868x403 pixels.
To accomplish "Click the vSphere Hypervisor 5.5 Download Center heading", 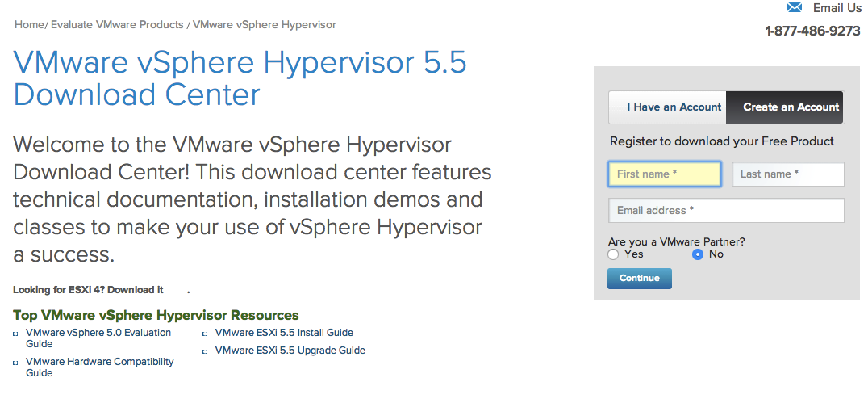I will (240, 79).
